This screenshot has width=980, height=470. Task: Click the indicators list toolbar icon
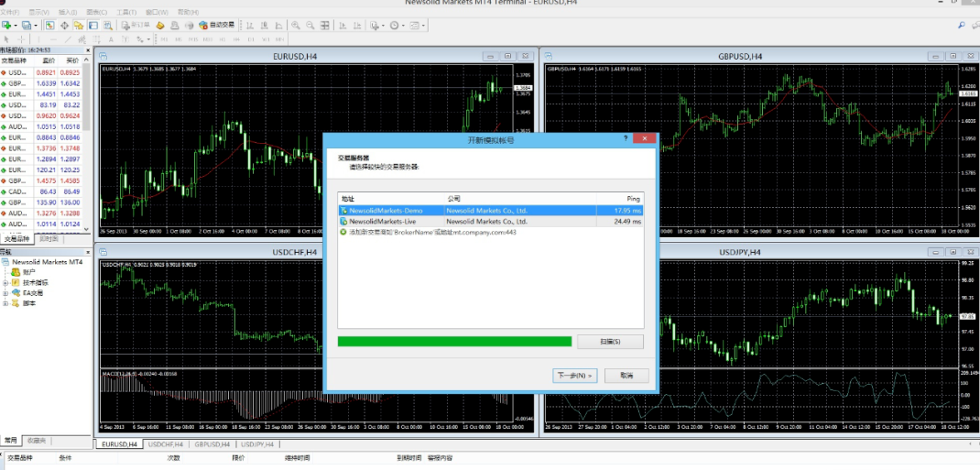tap(374, 25)
